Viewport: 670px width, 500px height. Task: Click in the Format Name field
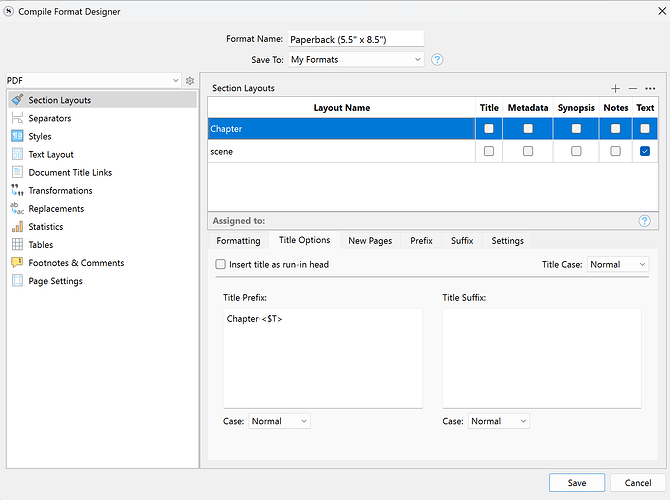pos(356,39)
